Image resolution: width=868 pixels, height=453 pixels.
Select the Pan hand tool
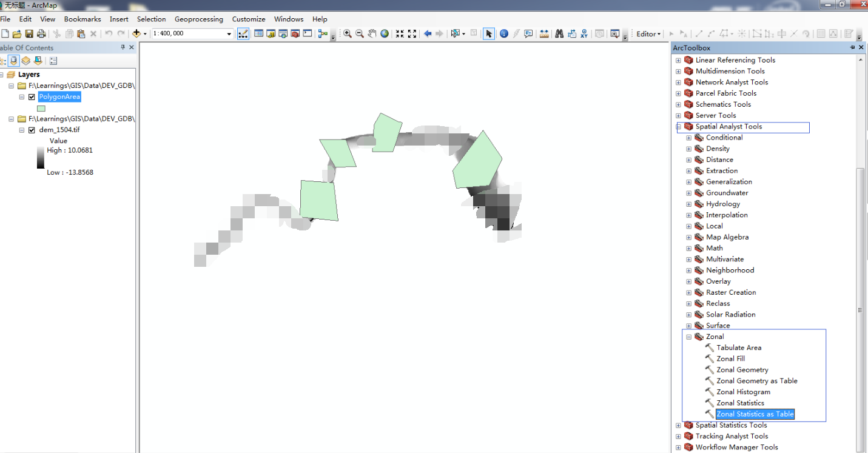tap(372, 34)
